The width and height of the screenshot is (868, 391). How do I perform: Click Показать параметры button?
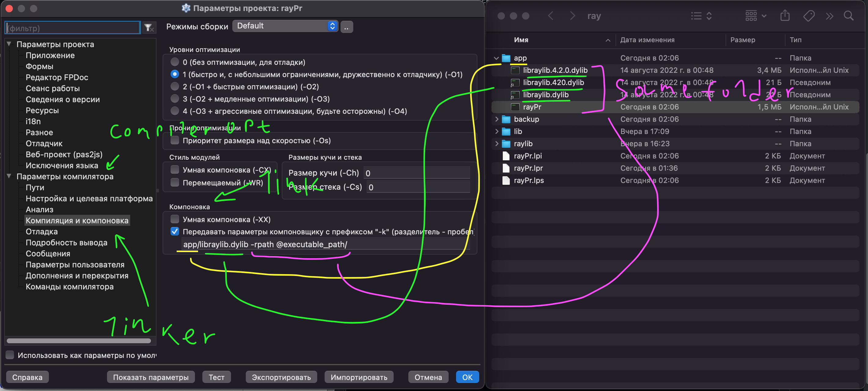coord(151,377)
